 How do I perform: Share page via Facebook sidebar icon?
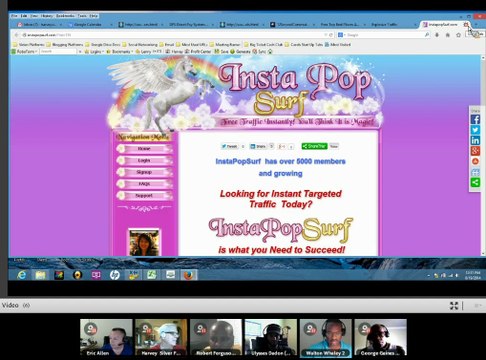475,119
